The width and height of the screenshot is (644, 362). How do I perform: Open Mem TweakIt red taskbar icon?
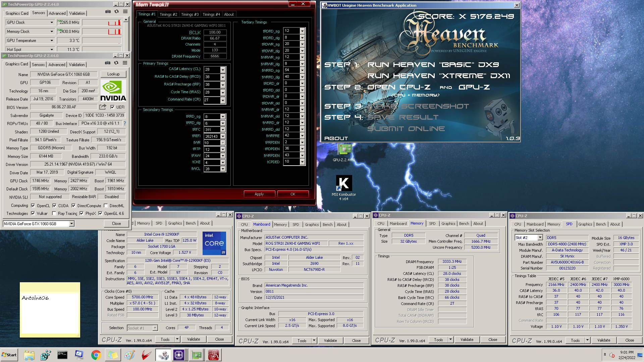pos(213,355)
